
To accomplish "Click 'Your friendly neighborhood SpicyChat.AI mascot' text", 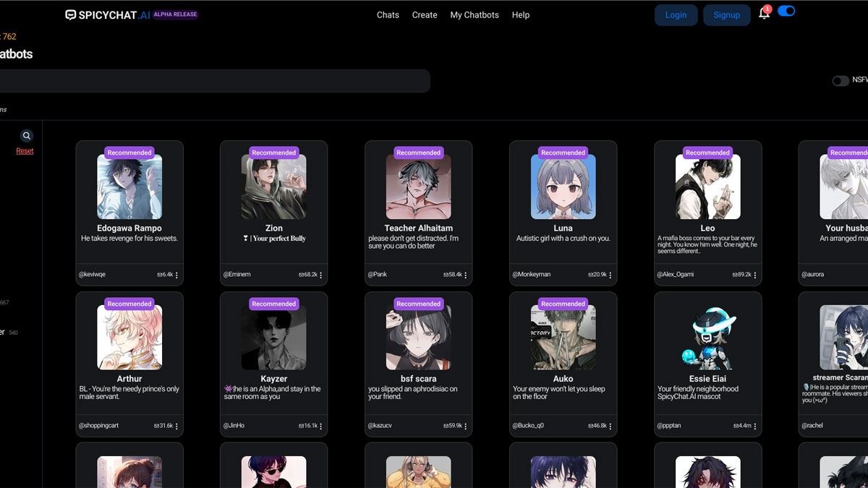I will (x=698, y=393).
